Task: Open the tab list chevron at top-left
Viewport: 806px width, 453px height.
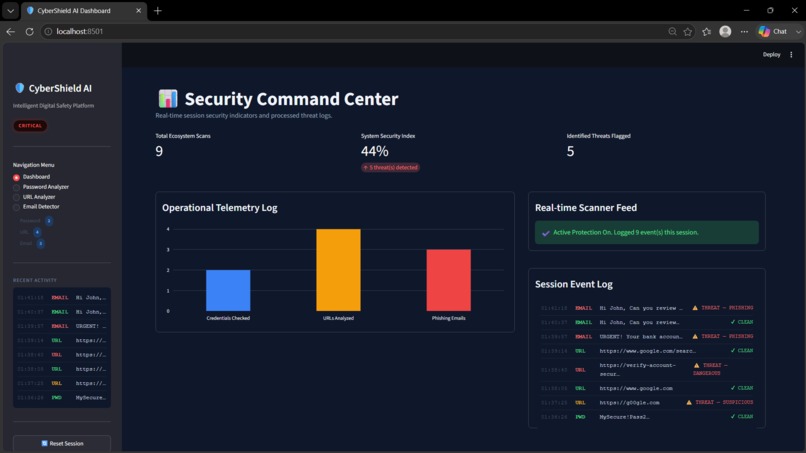Action: [x=10, y=10]
